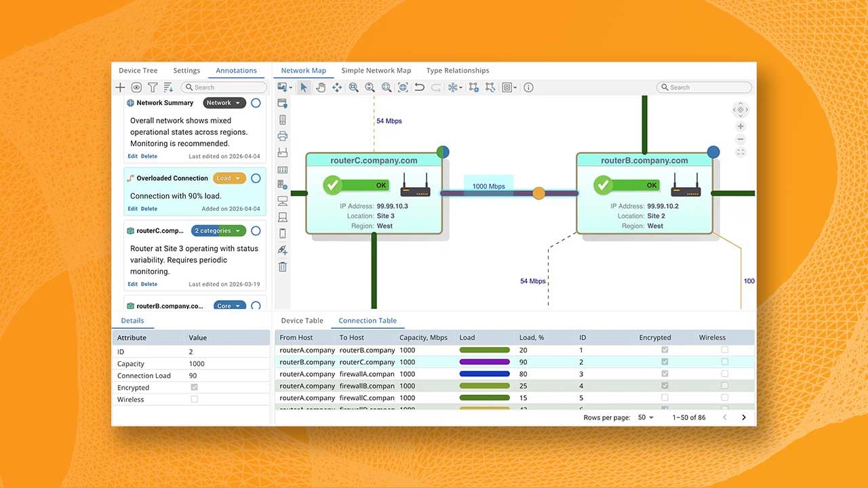
Task: Click the add connection plug icon
Action: click(283, 250)
